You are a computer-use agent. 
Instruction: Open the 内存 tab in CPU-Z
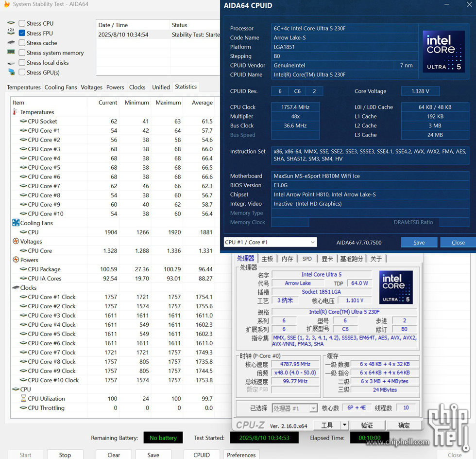click(x=287, y=259)
